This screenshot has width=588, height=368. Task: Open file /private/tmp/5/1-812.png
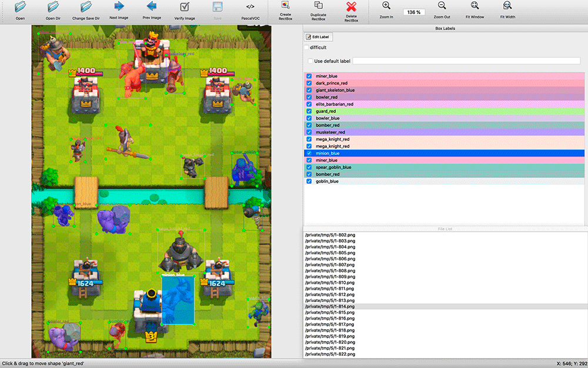click(x=330, y=294)
